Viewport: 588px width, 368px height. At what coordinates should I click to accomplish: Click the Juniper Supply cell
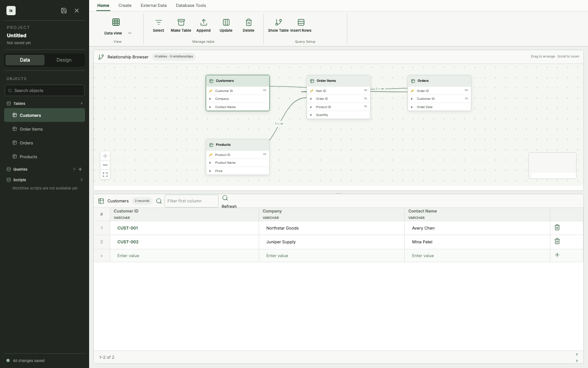click(332, 242)
